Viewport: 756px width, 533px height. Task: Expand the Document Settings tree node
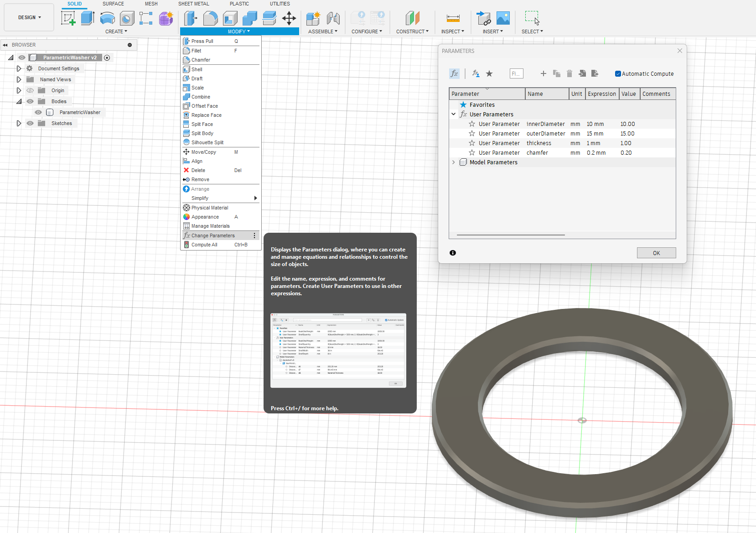(19, 68)
